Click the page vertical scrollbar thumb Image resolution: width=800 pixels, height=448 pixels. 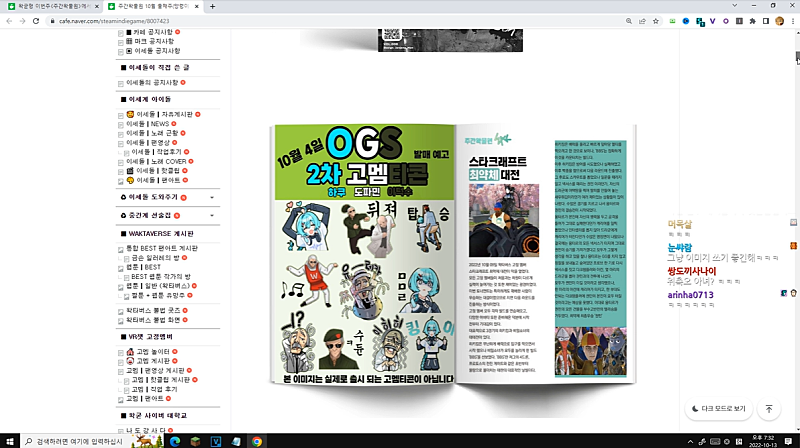click(x=797, y=58)
